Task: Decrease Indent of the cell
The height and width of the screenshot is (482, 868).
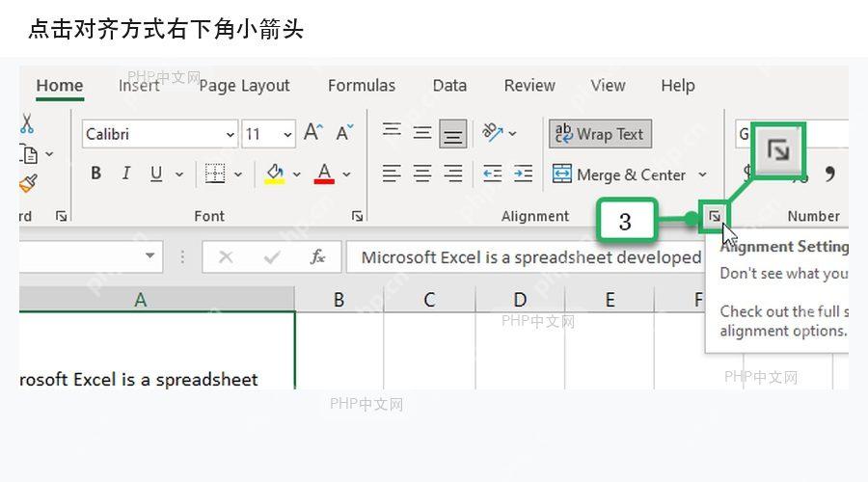Action: [492, 174]
